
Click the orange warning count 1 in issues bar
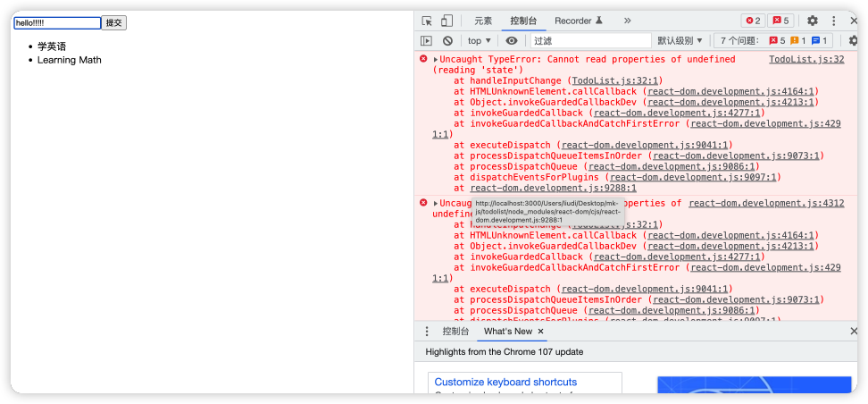pyautogui.click(x=798, y=40)
